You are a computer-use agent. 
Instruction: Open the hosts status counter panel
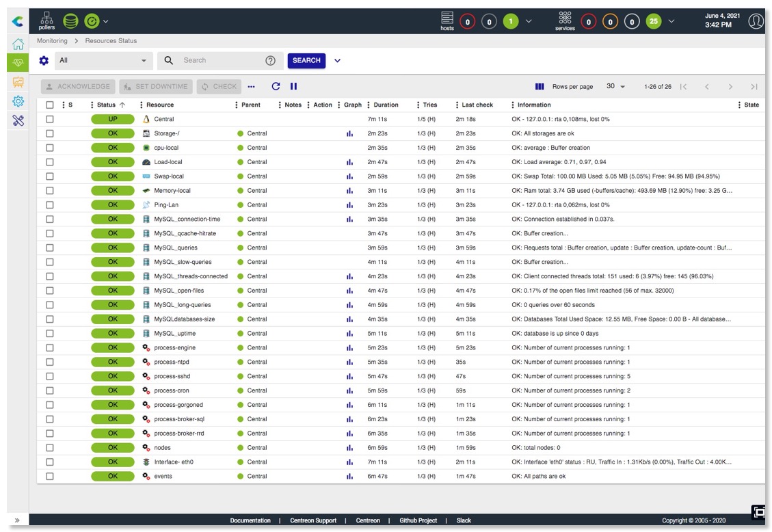pyautogui.click(x=447, y=21)
